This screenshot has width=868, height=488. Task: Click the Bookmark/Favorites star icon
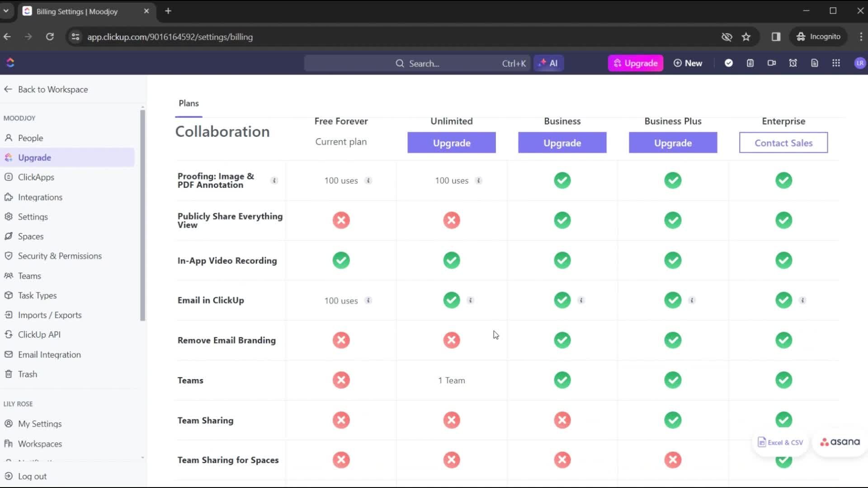coord(747,37)
